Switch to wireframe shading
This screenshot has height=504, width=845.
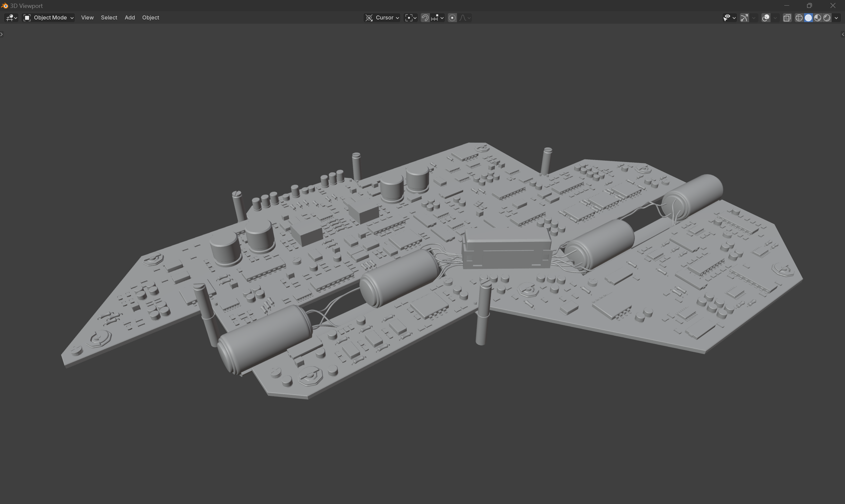799,18
